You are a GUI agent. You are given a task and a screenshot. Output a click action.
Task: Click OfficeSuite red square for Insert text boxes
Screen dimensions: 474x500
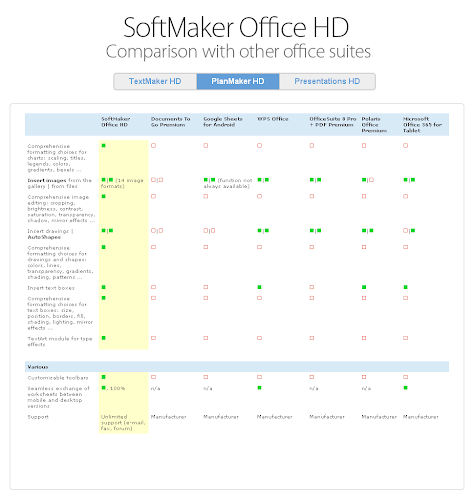pyautogui.click(x=312, y=287)
